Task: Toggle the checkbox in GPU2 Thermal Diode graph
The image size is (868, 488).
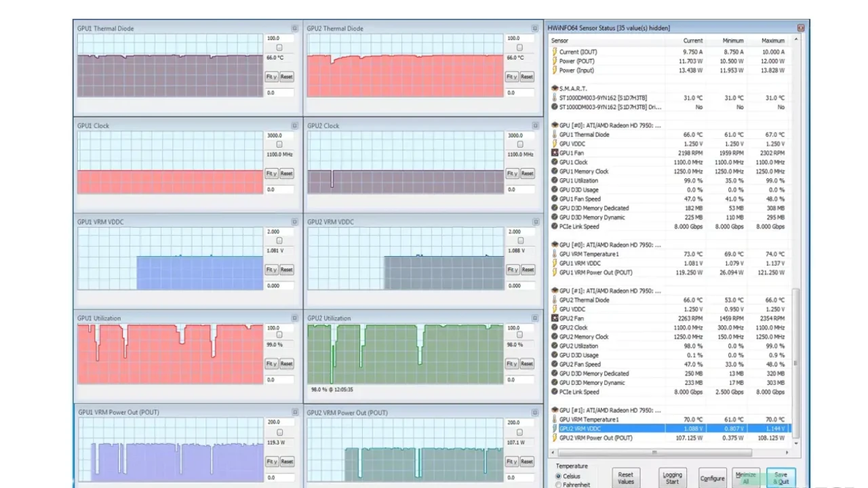Action: pos(519,47)
